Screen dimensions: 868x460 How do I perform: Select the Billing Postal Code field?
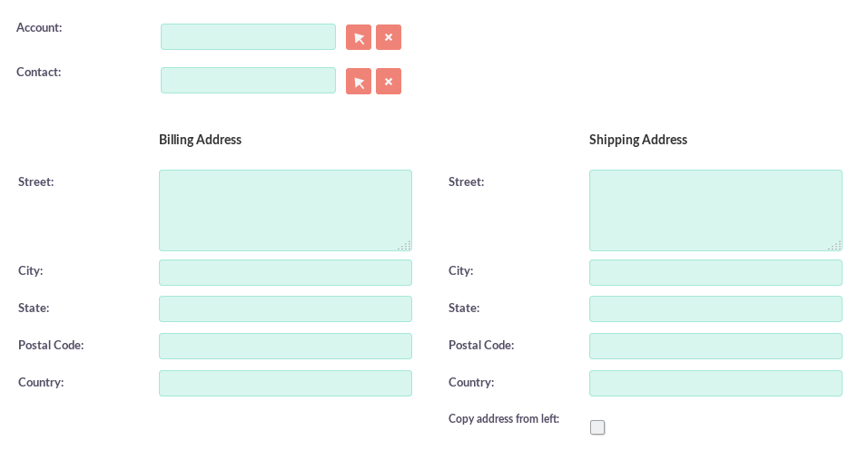[x=285, y=347]
